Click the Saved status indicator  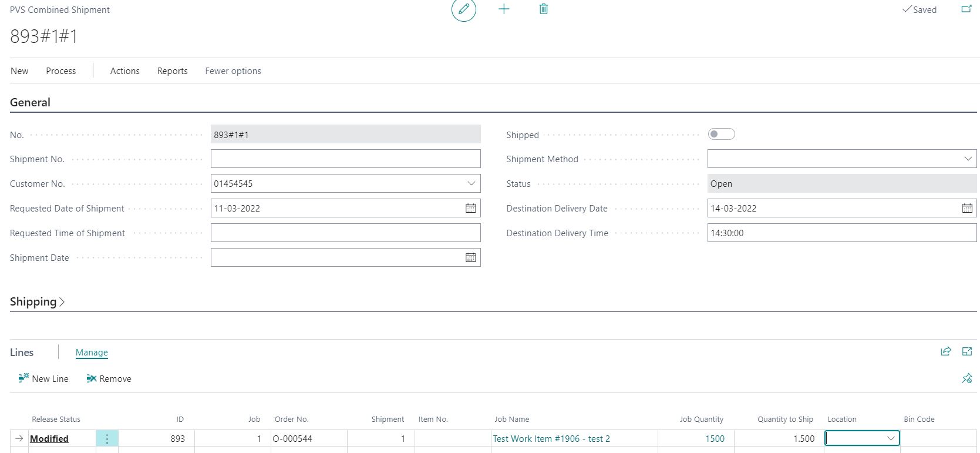[x=920, y=9]
